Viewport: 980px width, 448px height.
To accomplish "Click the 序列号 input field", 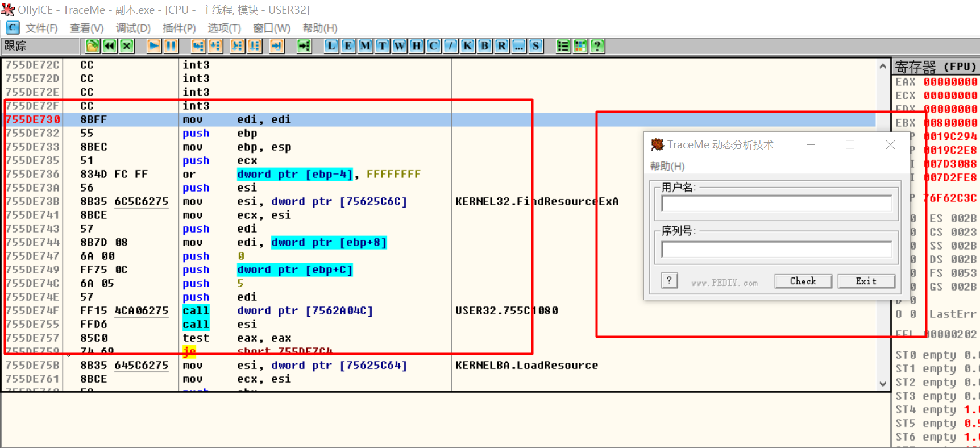I will [x=776, y=249].
